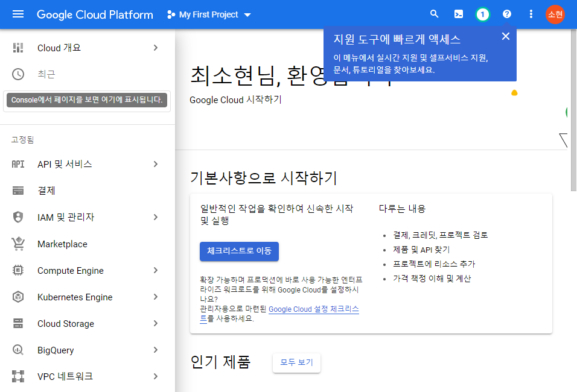Click the 최근 clock icon
The width and height of the screenshot is (577, 392).
[x=18, y=74]
